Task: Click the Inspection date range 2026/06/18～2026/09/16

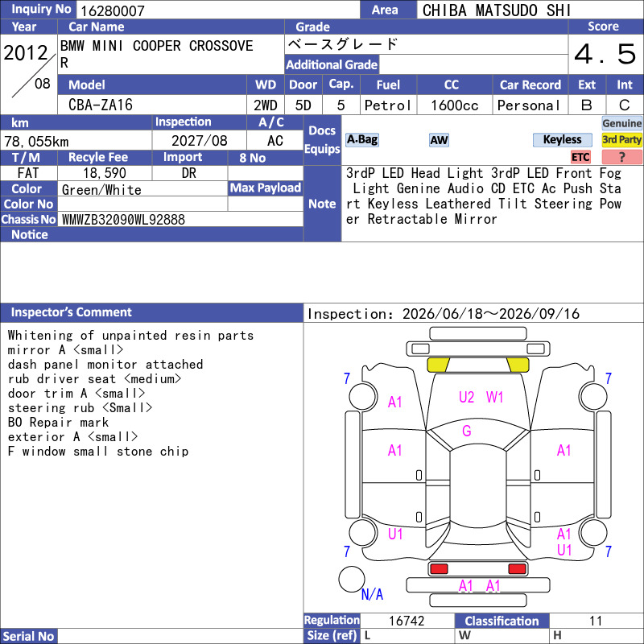Action: (491, 314)
